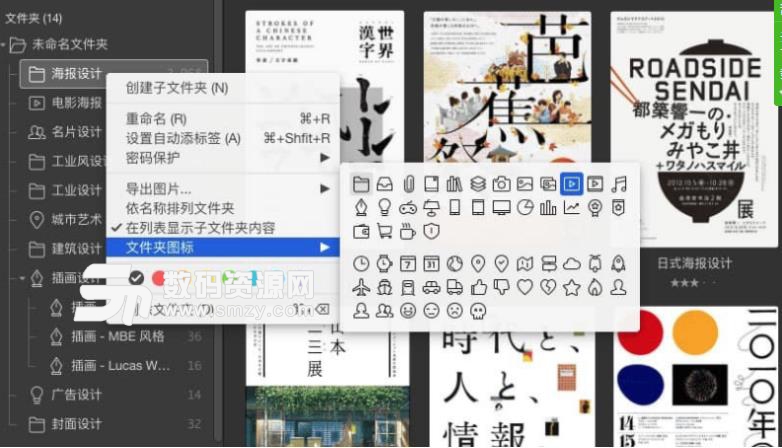Select the rocket folder icon
The height and width of the screenshot is (448, 782).
coord(618,263)
